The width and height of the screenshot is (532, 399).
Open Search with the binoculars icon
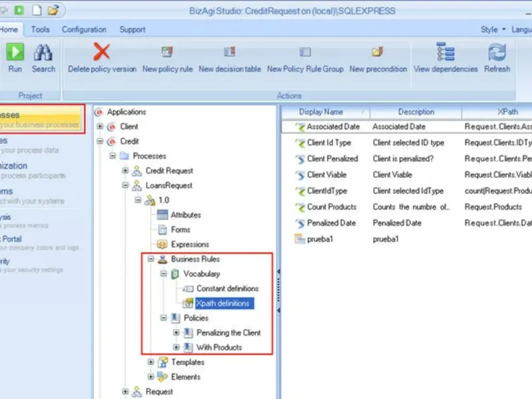coord(43,53)
